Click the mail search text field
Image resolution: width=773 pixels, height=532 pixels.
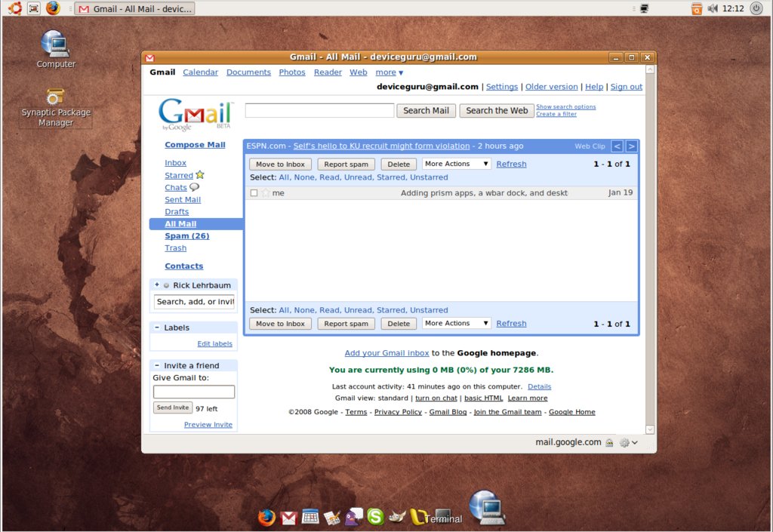point(319,110)
